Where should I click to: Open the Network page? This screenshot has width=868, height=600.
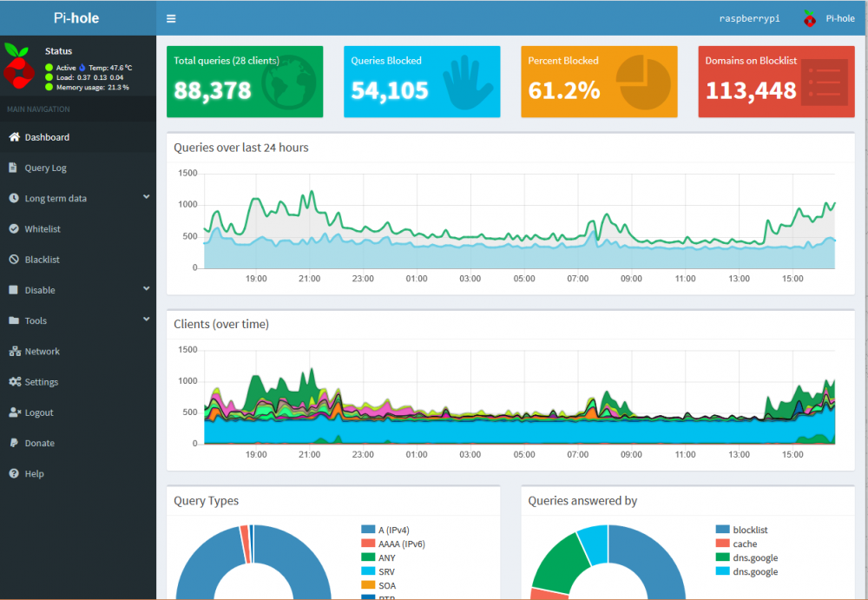pyautogui.click(x=78, y=351)
